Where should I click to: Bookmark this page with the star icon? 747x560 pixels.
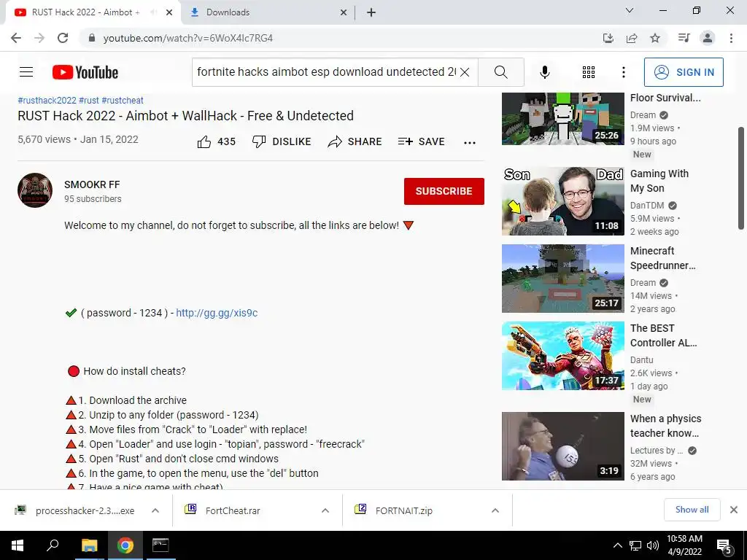point(655,38)
